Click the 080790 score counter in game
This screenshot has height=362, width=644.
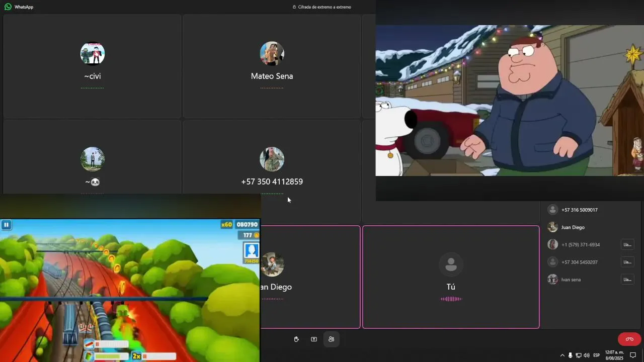click(x=247, y=225)
